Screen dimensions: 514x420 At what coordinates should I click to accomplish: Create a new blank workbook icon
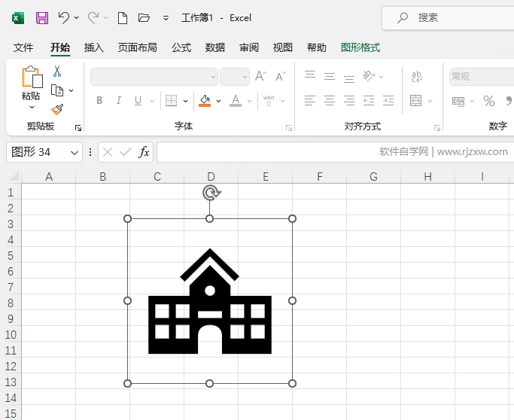pyautogui.click(x=123, y=18)
